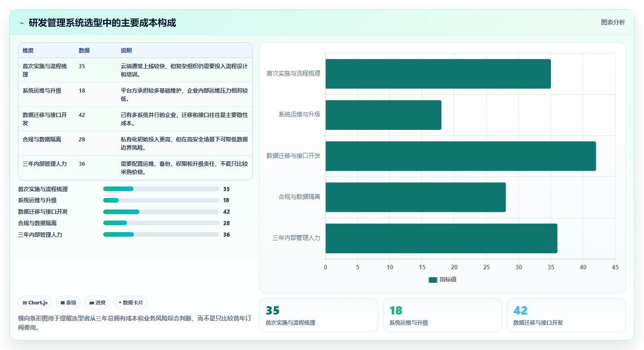644x350 pixels.
Task: Click table cell 三年内部管理人力
Action: click(46, 168)
